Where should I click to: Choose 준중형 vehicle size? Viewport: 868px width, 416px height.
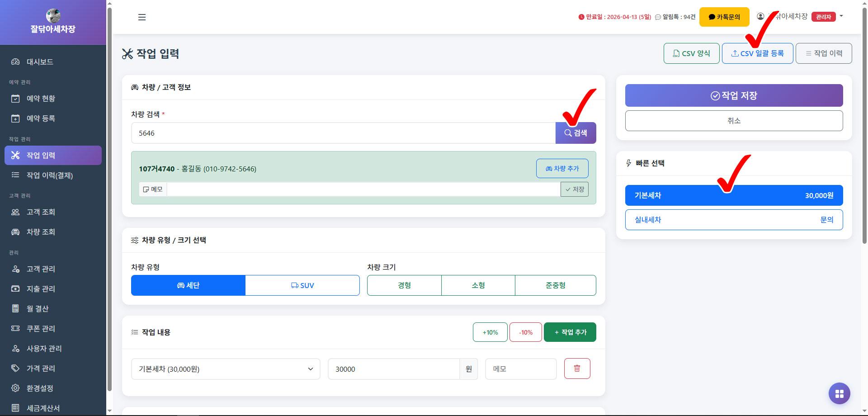[555, 285]
